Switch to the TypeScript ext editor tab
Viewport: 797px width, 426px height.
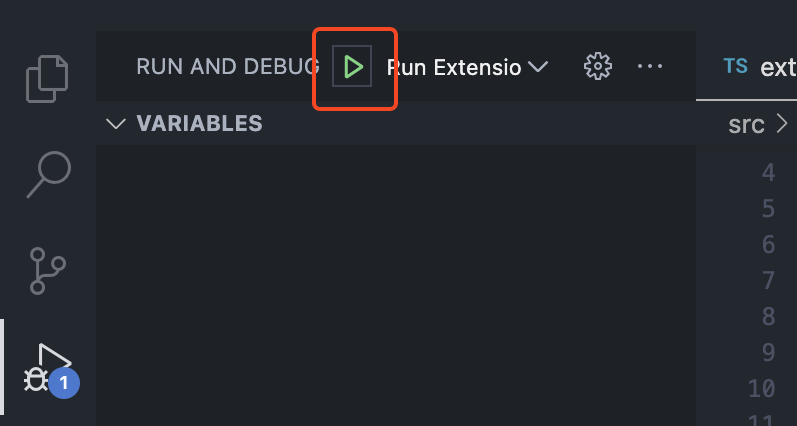[760, 66]
